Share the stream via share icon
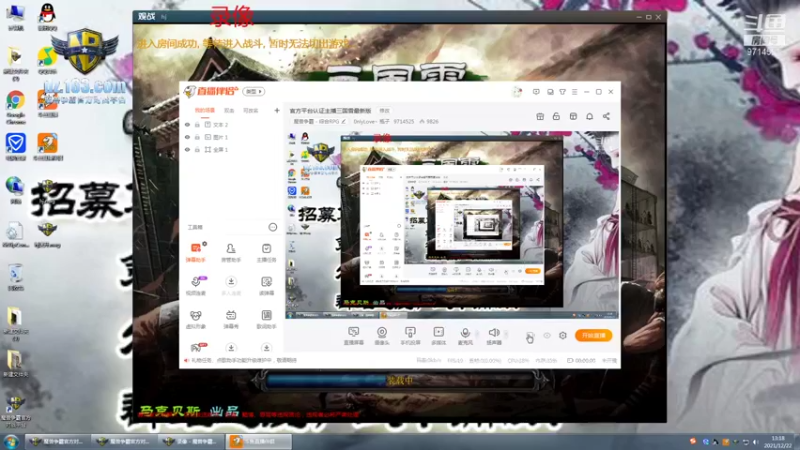The width and height of the screenshot is (800, 450). (x=606, y=116)
